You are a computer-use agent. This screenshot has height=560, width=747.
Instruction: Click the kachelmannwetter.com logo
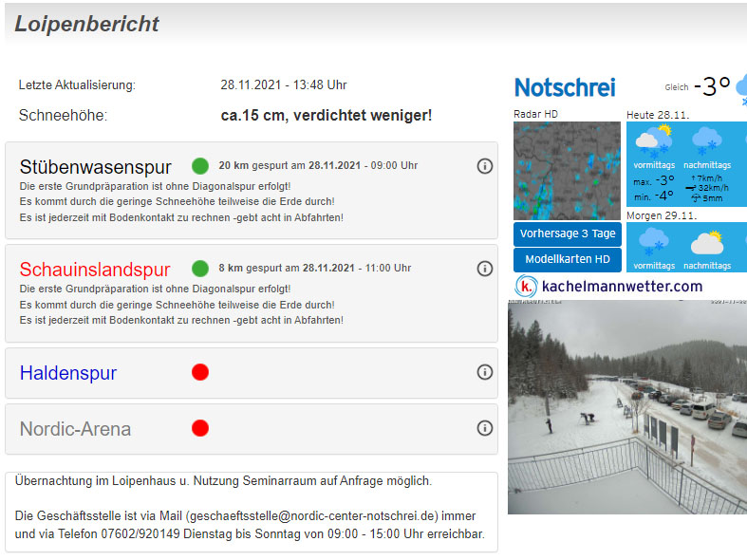pos(609,286)
